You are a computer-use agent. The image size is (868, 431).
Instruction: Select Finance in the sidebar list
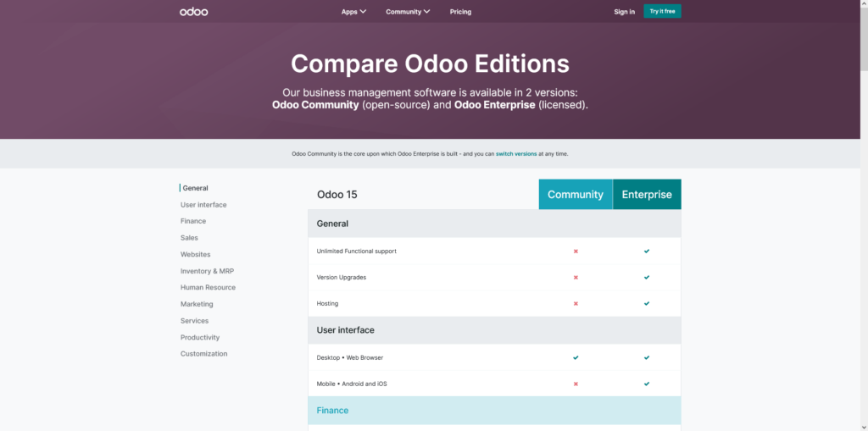(193, 221)
